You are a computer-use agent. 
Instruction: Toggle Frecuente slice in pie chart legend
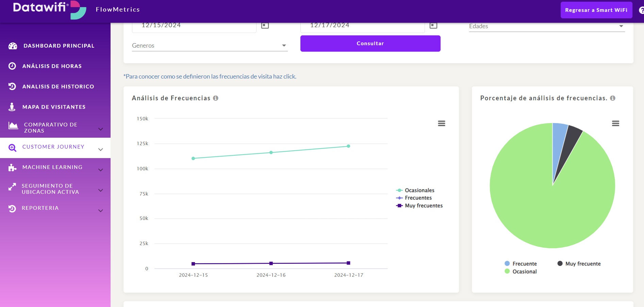pos(524,264)
